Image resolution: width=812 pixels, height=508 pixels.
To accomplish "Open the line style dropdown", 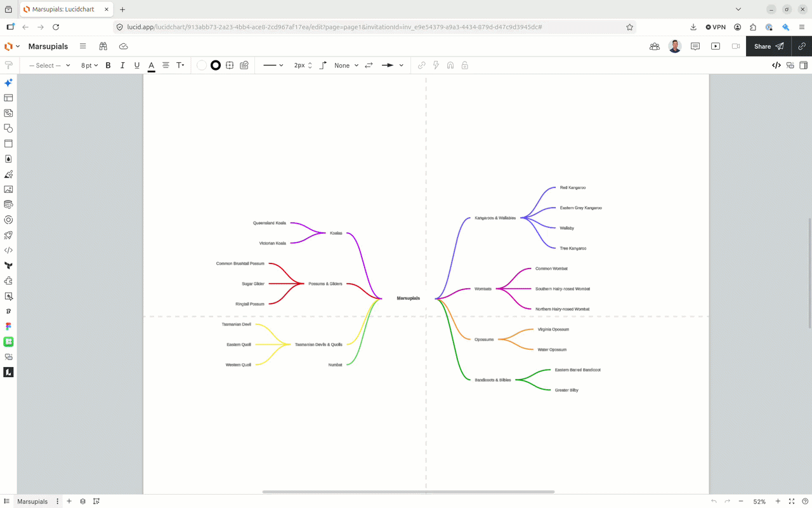I will coord(273,65).
